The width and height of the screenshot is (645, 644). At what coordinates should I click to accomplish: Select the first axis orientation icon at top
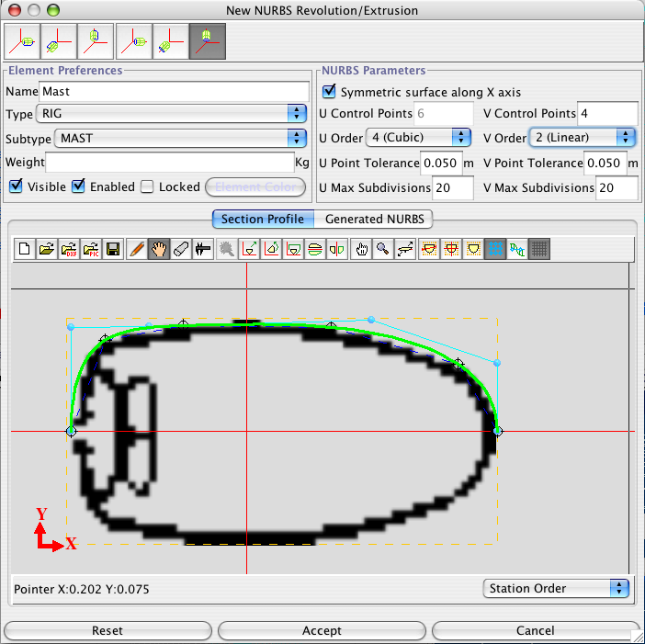pyautogui.click(x=22, y=40)
